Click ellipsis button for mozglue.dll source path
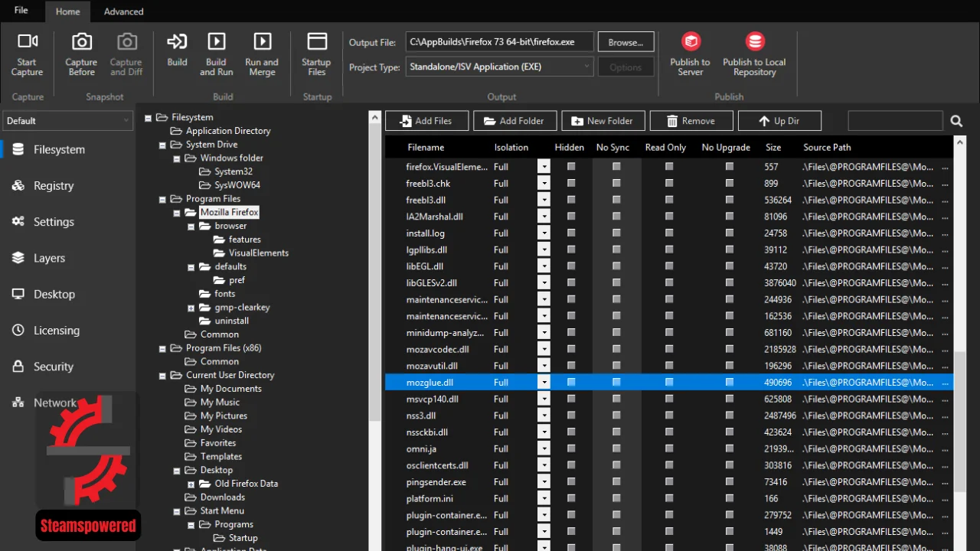 (x=945, y=382)
